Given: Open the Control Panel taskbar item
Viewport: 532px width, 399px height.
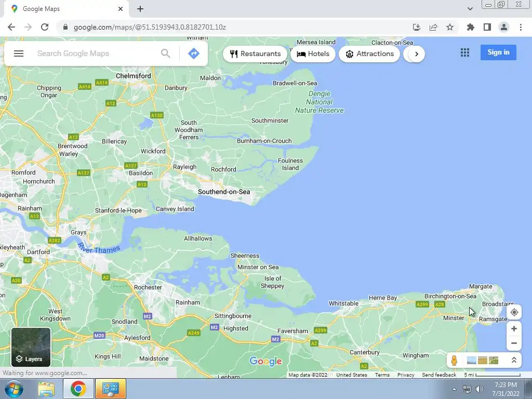Looking at the screenshot, I should [111, 389].
